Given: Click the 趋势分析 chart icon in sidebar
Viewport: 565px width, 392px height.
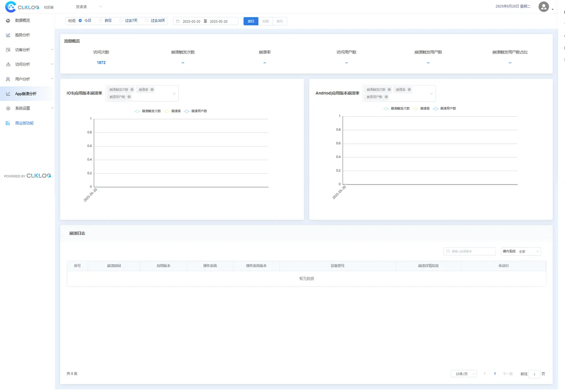Looking at the screenshot, I should [8, 35].
